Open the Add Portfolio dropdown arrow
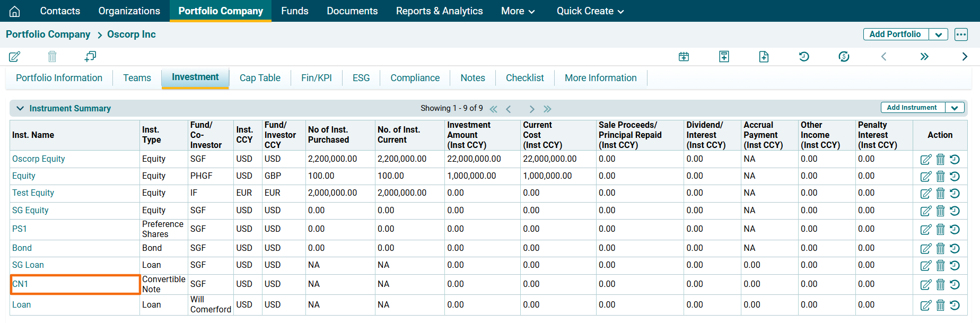The height and width of the screenshot is (323, 980). coord(938,34)
